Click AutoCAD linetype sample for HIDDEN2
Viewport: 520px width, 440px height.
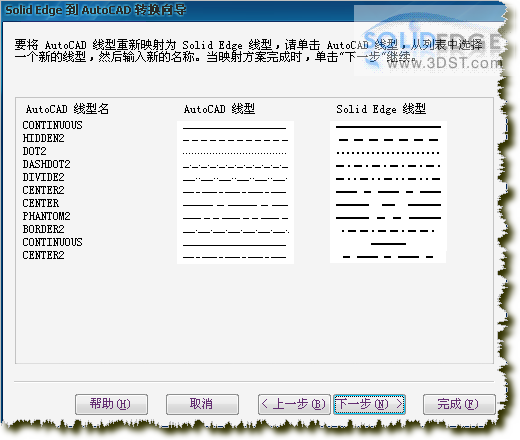coord(235,140)
